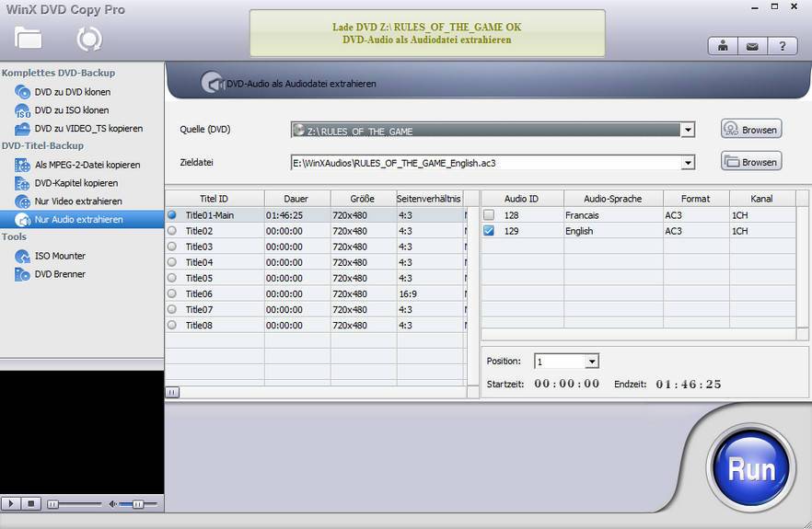Play the preview video
The image size is (812, 529).
point(11,503)
